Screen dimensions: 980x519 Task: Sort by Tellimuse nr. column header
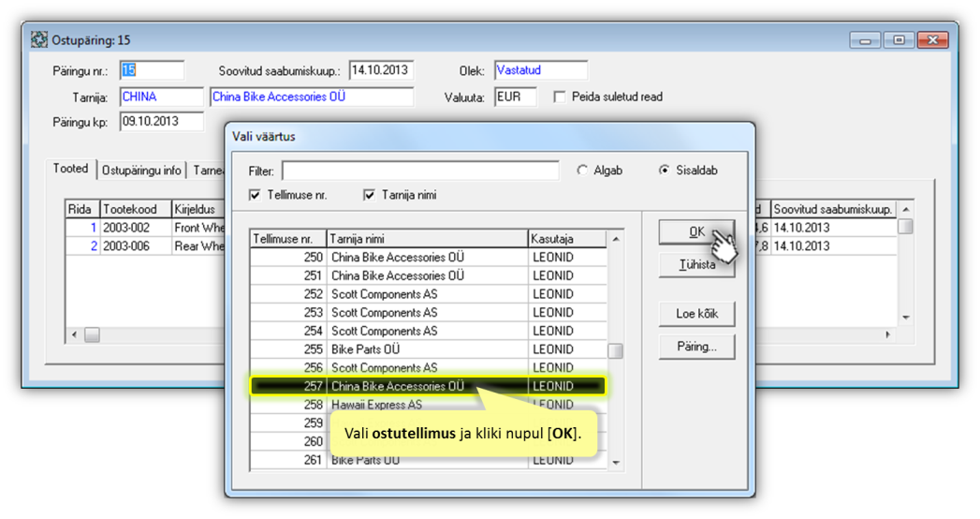(288, 239)
